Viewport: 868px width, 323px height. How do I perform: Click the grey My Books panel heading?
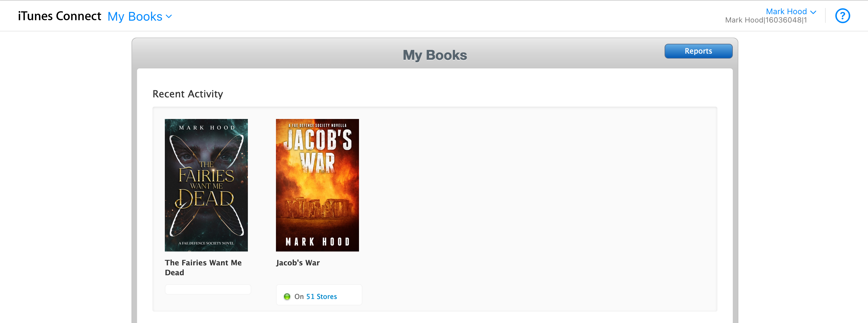coord(434,55)
